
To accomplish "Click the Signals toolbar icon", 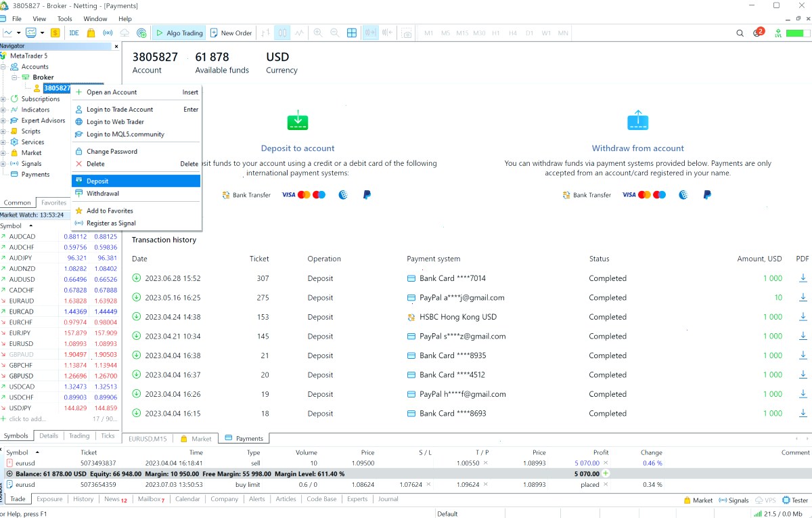I will [x=108, y=33].
